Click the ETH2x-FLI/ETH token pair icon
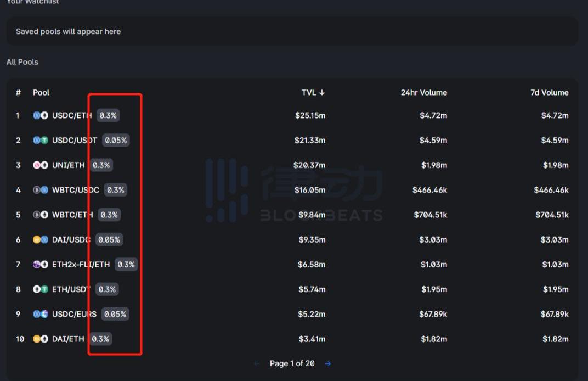The height and width of the screenshot is (381, 588). [x=41, y=265]
